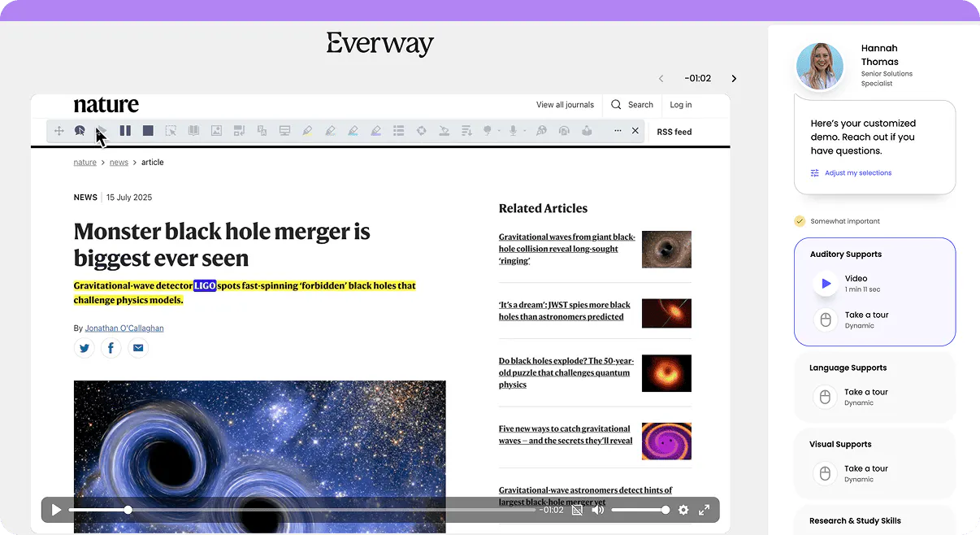
Task: Click the highlighted word LIGO
Action: click(205, 286)
